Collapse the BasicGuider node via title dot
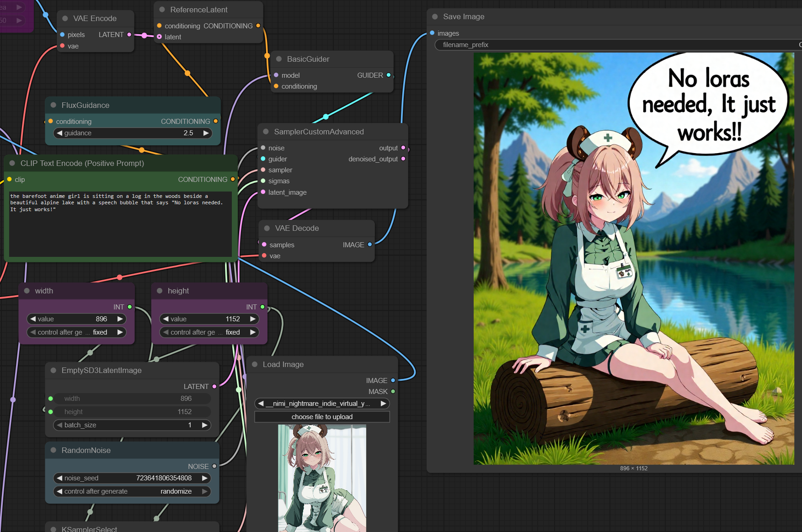This screenshot has width=802, height=532. (279, 59)
